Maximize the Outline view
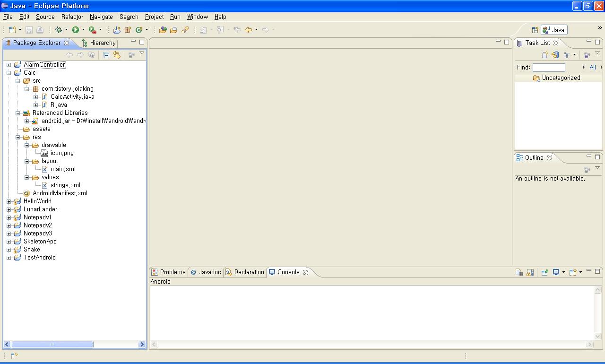Screen dimensions: 605x364 coord(597,156)
